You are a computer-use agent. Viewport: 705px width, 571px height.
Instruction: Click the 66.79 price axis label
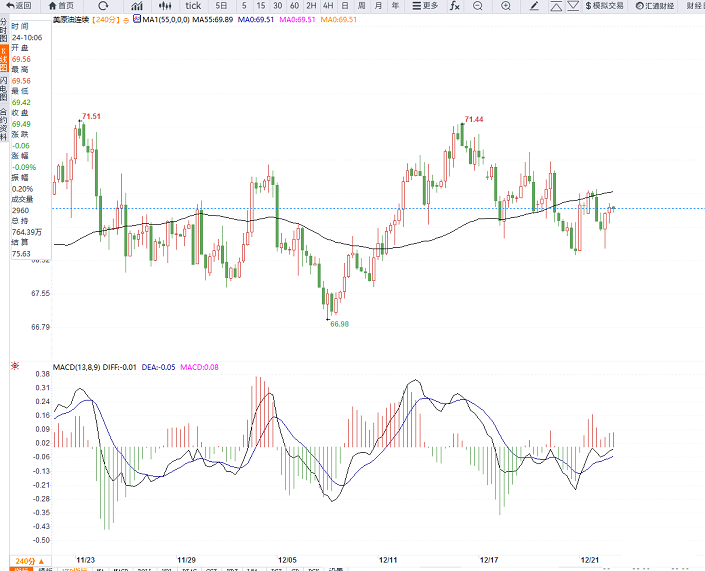(x=40, y=327)
